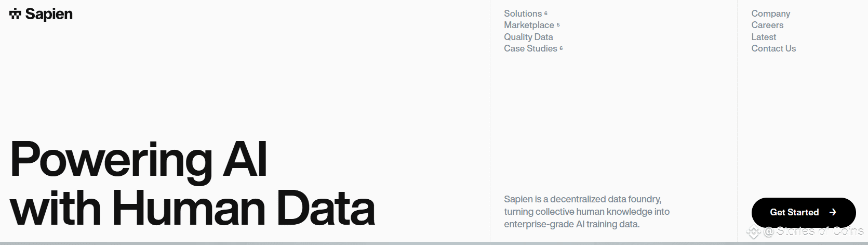Click the arrow icon inside Get Started
Screen dimensions: 868x245
click(833, 212)
